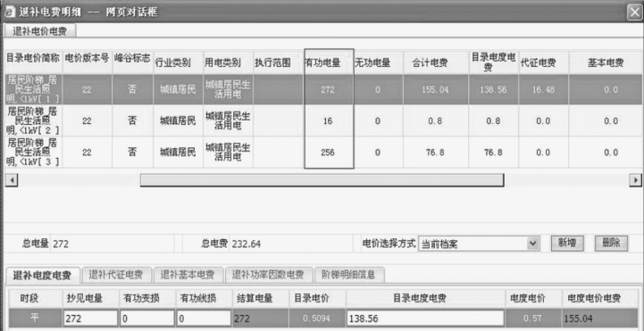Screen dimensions: 644x331
Task: Click the 抄见电量 input field
Action: 90,319
